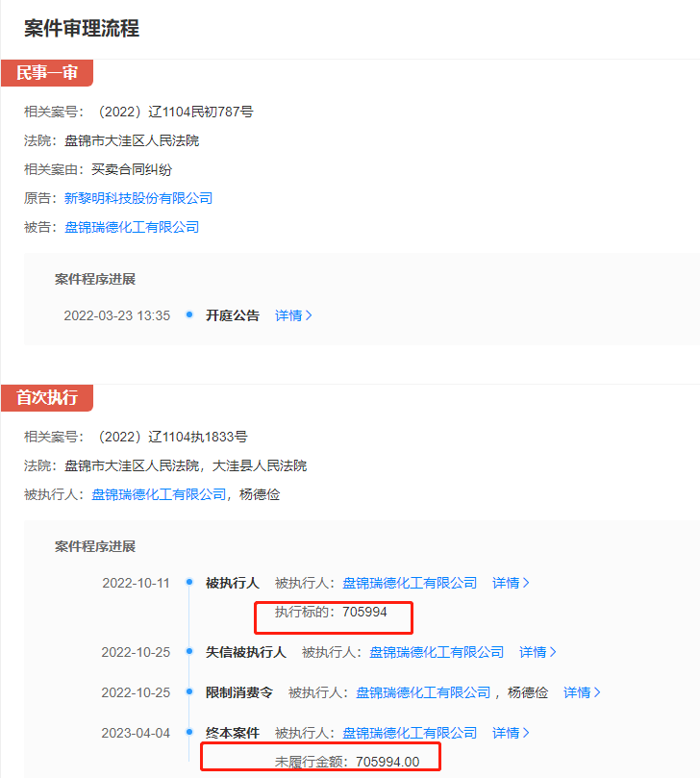The height and width of the screenshot is (778, 700).
Task: Open company link in 失信被执行人 row
Action: pos(437,652)
